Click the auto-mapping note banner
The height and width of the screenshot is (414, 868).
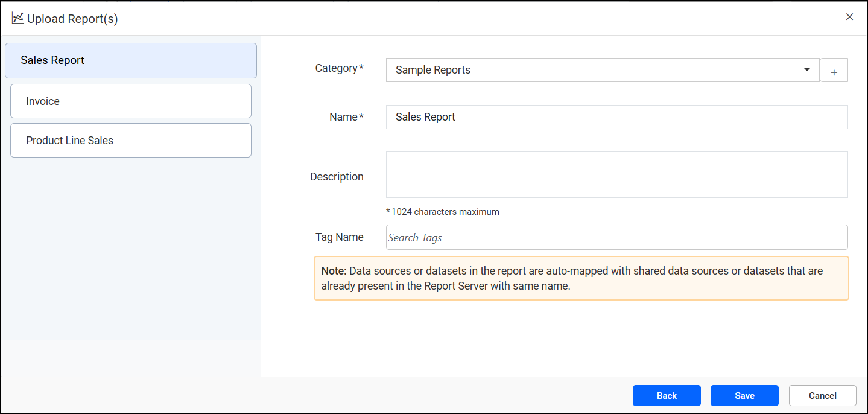[x=581, y=278]
